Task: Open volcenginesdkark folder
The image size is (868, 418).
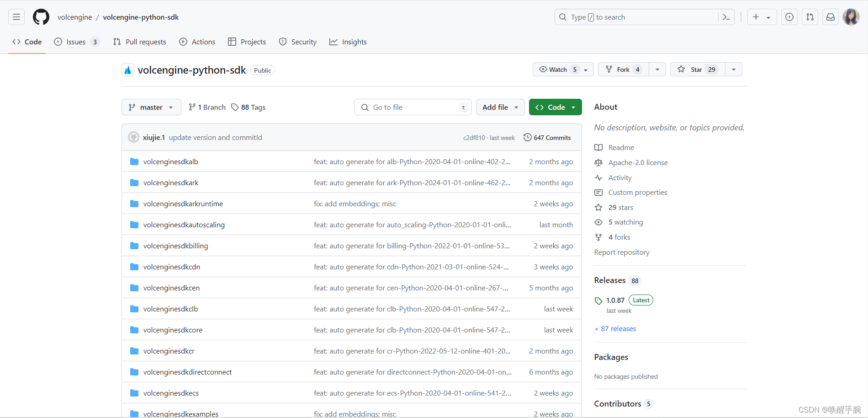Action: click(x=171, y=183)
